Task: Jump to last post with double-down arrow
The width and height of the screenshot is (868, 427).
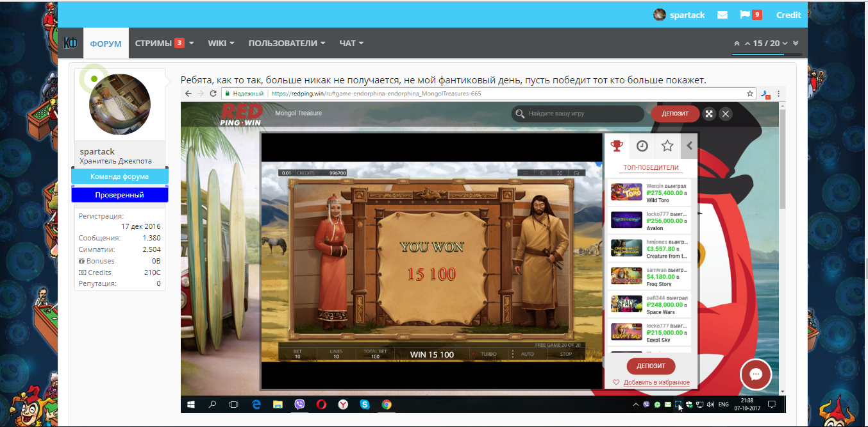Action: [796, 44]
